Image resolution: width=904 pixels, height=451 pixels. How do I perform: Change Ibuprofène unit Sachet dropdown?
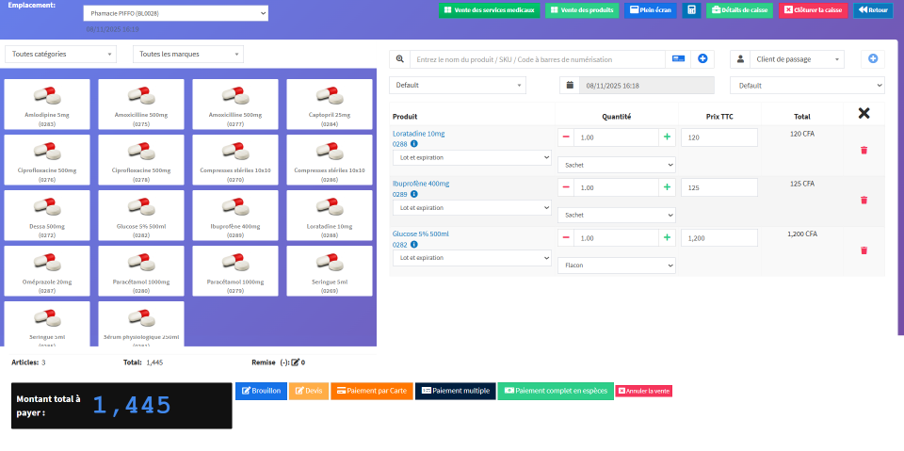pyautogui.click(x=616, y=215)
